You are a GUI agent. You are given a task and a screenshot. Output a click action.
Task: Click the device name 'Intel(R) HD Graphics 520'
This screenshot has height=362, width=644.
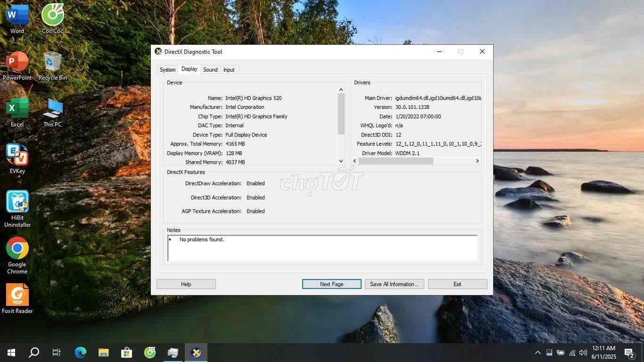pyautogui.click(x=253, y=98)
